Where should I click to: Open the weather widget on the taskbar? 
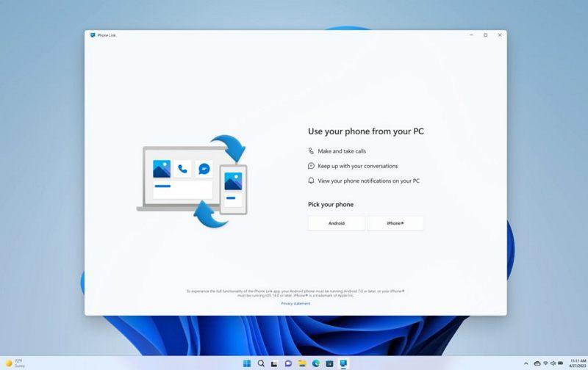coord(15,363)
